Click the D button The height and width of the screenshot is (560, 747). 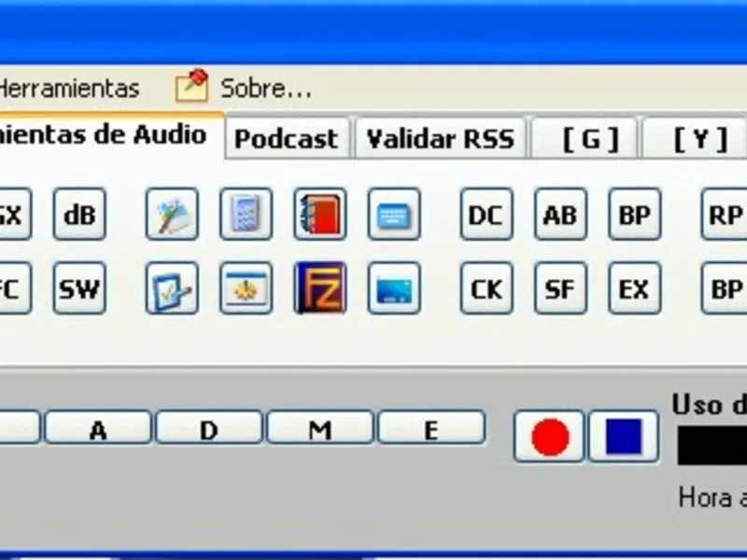(x=209, y=427)
